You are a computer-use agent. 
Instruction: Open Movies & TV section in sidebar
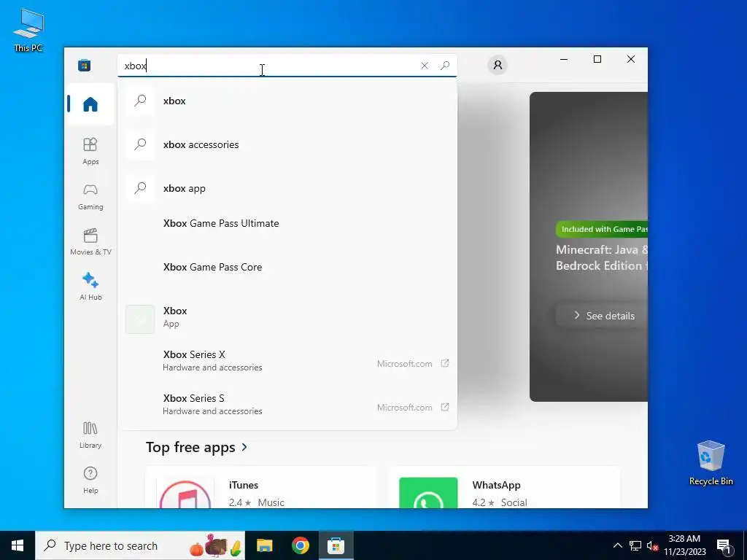90,242
